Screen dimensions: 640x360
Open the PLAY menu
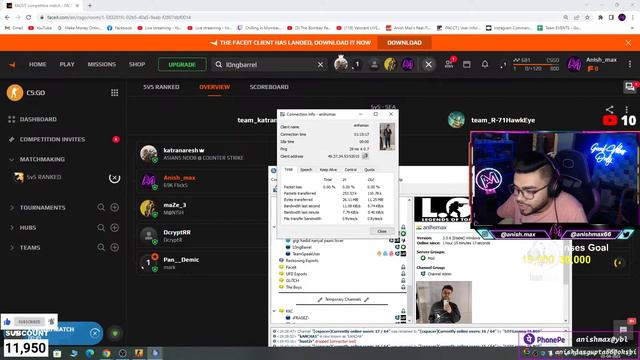[x=67, y=64]
